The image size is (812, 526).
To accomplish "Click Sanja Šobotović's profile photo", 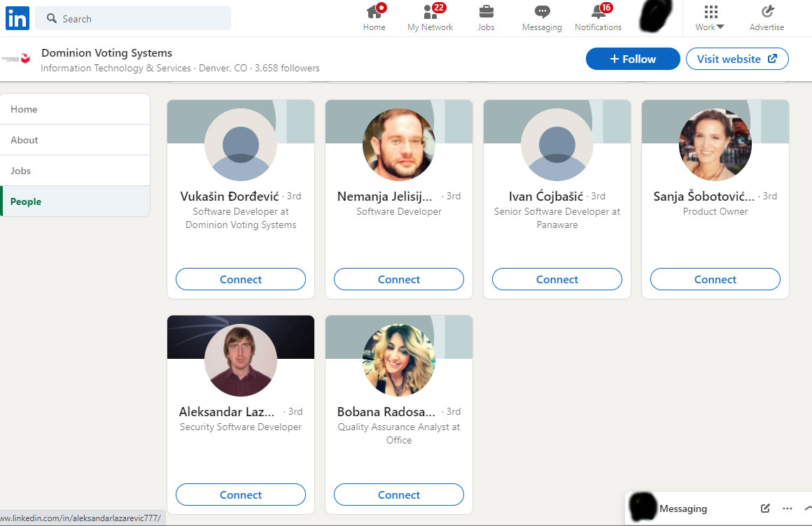I will [715, 145].
